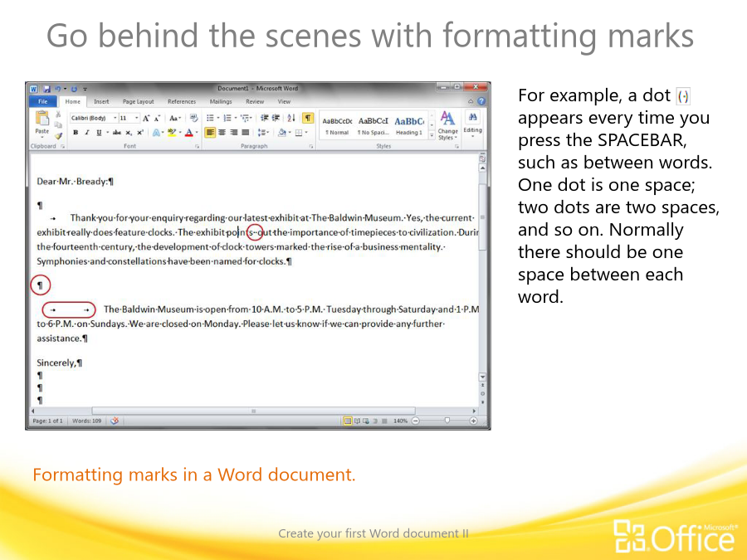Screen dimensions: 747x560
Task: Toggle Underline formatting
Action: point(99,133)
